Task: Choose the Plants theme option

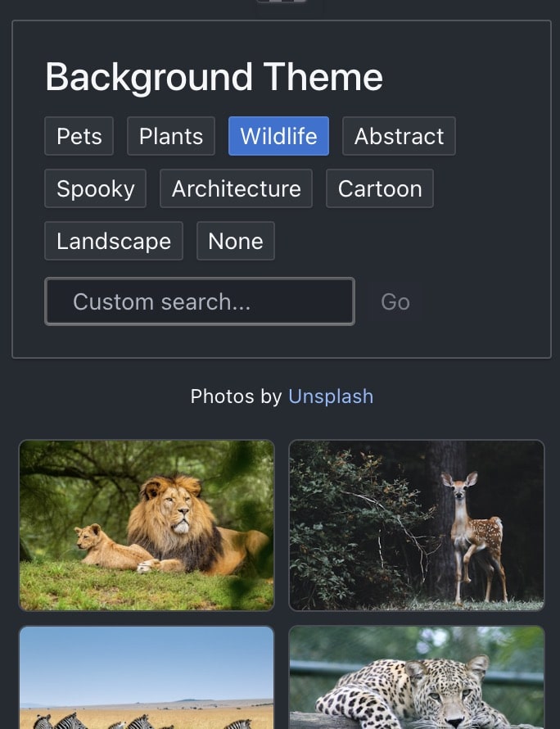Action: pos(171,136)
